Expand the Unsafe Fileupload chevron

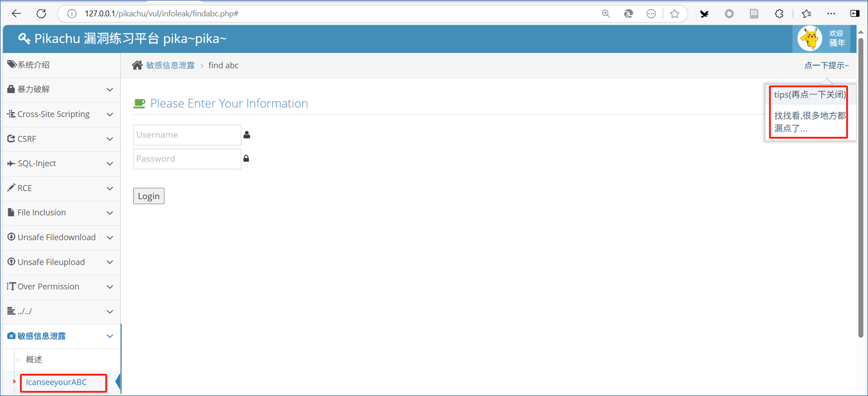click(x=110, y=262)
